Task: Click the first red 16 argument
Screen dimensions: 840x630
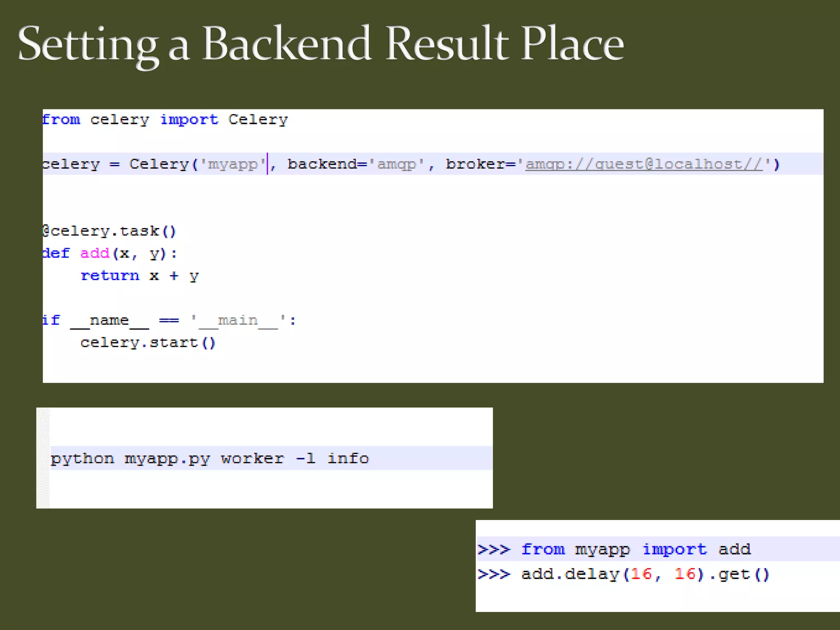Action: coord(641,574)
